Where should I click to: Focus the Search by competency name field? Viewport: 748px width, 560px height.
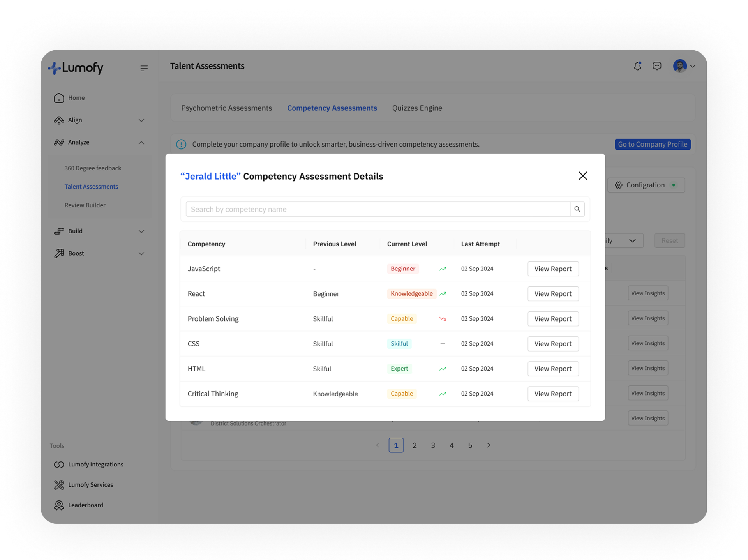click(378, 209)
